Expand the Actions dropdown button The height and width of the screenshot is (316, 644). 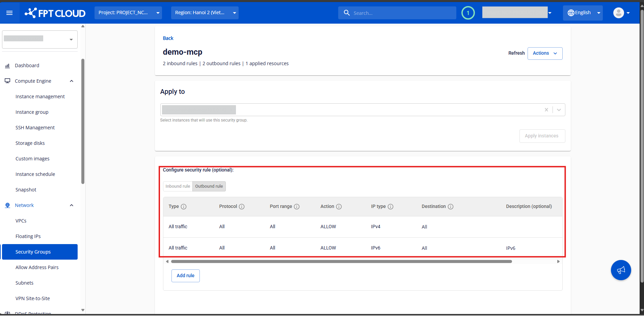click(545, 53)
